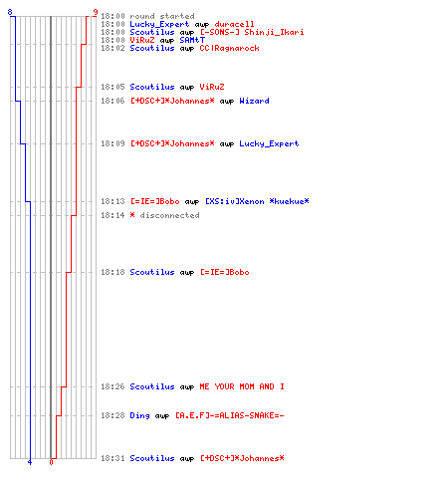Screen dimensions: 448x498
Task: Click the red ViRuZ name at 18:00
Action: coord(142,40)
